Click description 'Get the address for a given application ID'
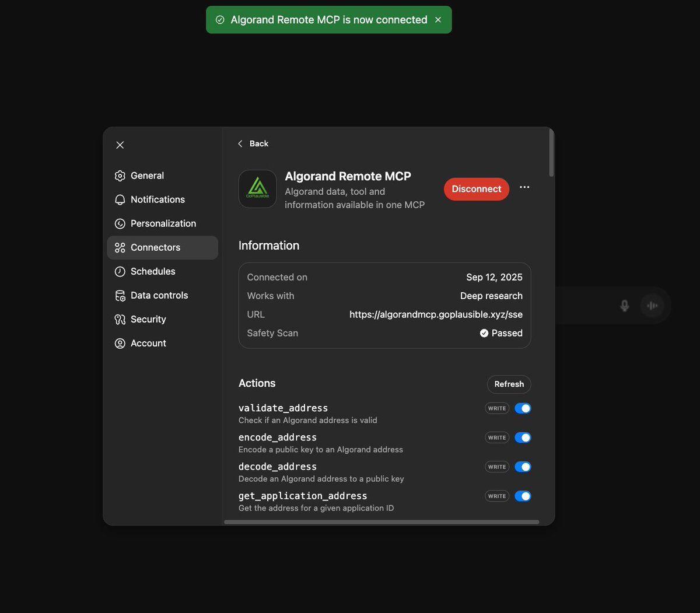This screenshot has width=700, height=613. (316, 508)
